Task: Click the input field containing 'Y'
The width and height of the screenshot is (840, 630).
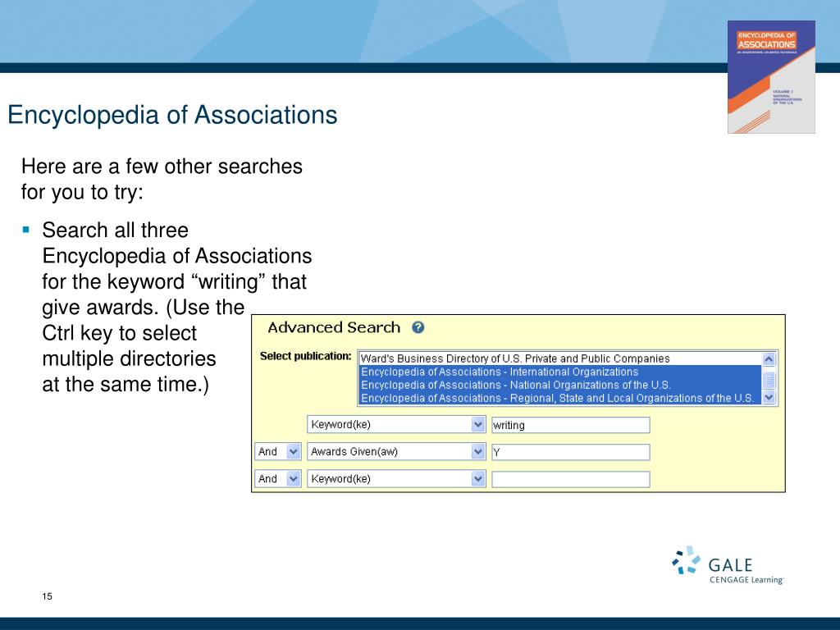Action: coord(571,452)
